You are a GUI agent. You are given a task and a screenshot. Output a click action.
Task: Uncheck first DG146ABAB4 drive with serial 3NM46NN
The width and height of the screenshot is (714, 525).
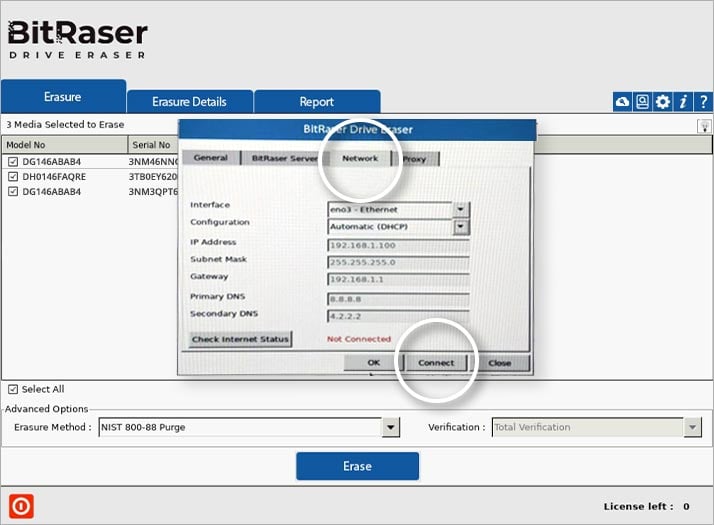point(13,162)
